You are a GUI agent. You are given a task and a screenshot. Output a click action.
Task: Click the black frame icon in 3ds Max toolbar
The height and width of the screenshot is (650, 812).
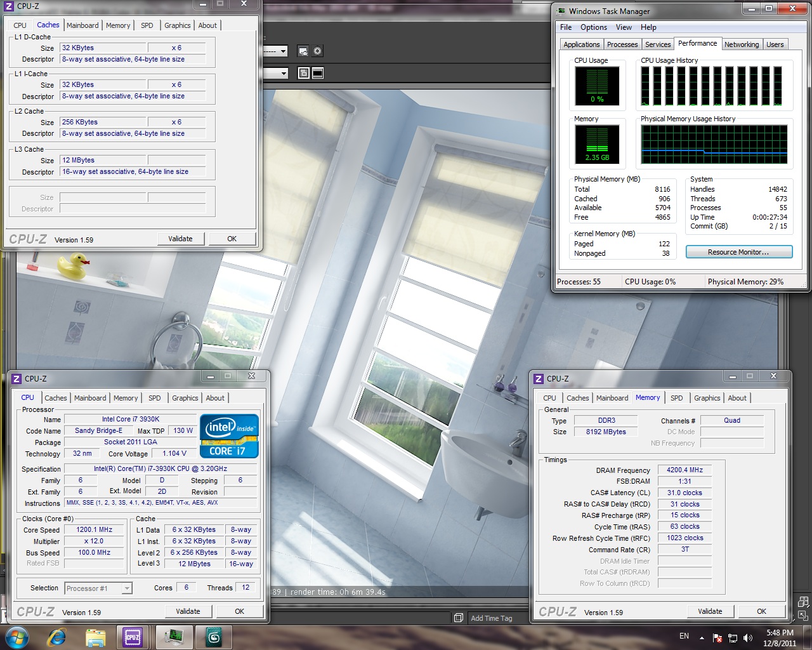(318, 73)
